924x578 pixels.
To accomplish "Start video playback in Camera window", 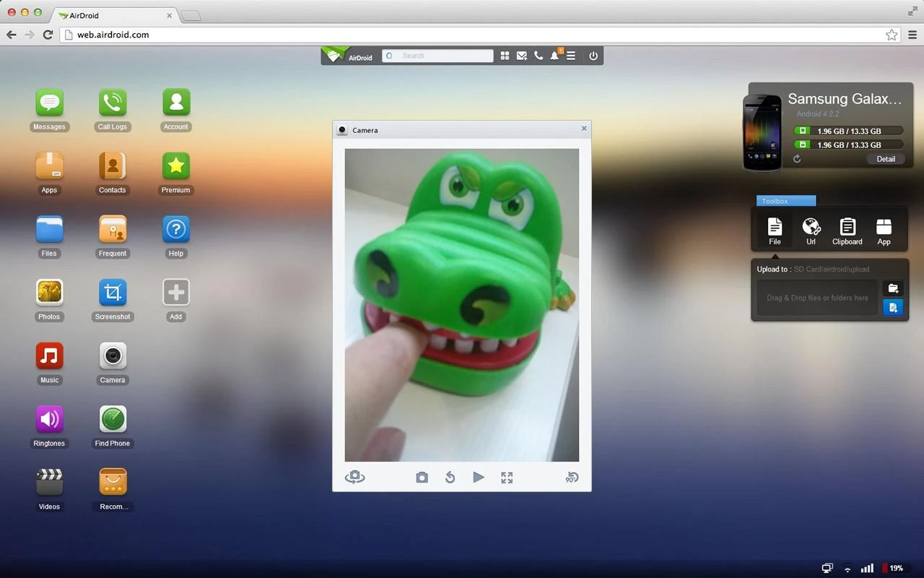I will [x=479, y=477].
